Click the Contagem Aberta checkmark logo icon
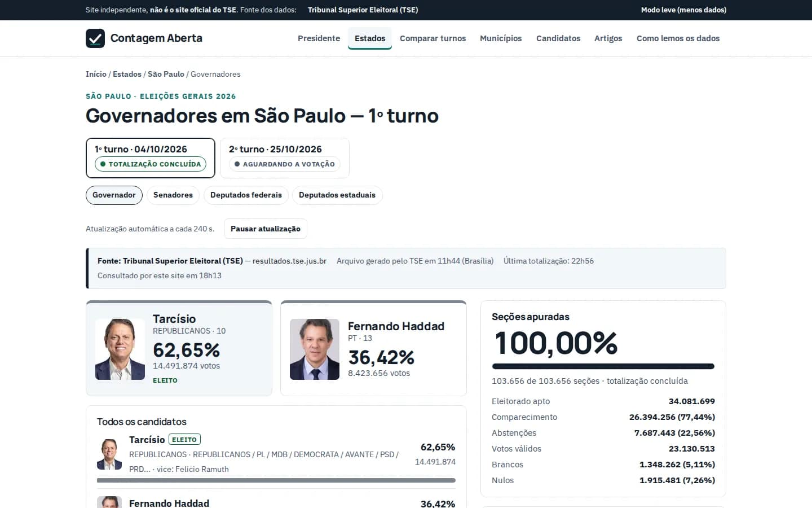812x508 pixels. tap(95, 38)
